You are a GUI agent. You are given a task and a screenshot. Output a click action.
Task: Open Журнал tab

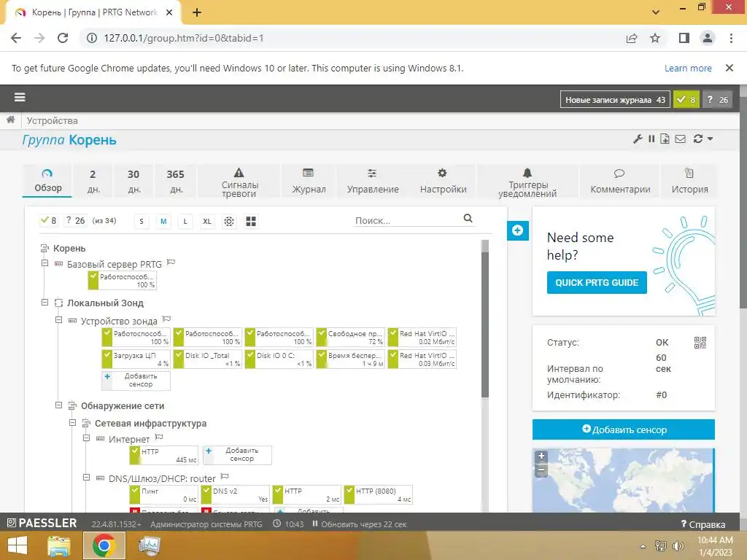tap(309, 181)
